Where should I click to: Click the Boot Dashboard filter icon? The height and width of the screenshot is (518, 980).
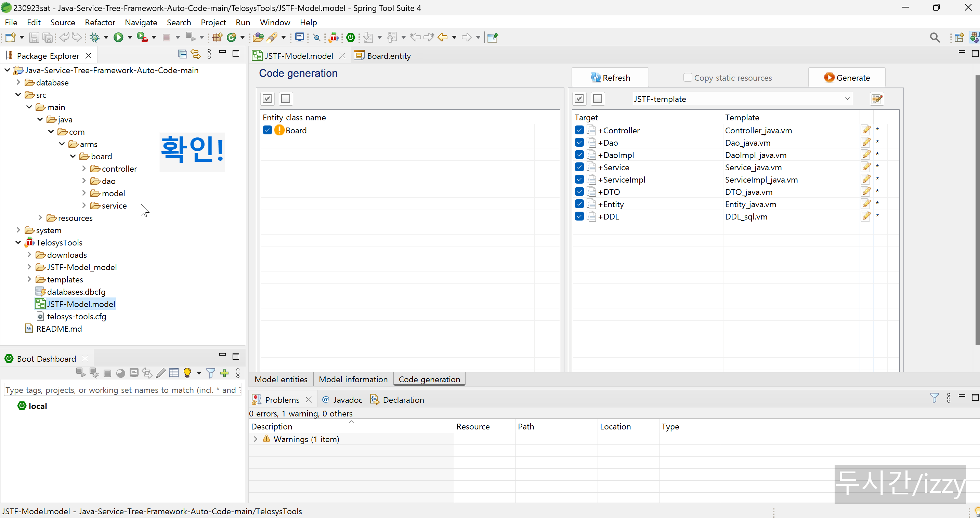click(x=210, y=373)
